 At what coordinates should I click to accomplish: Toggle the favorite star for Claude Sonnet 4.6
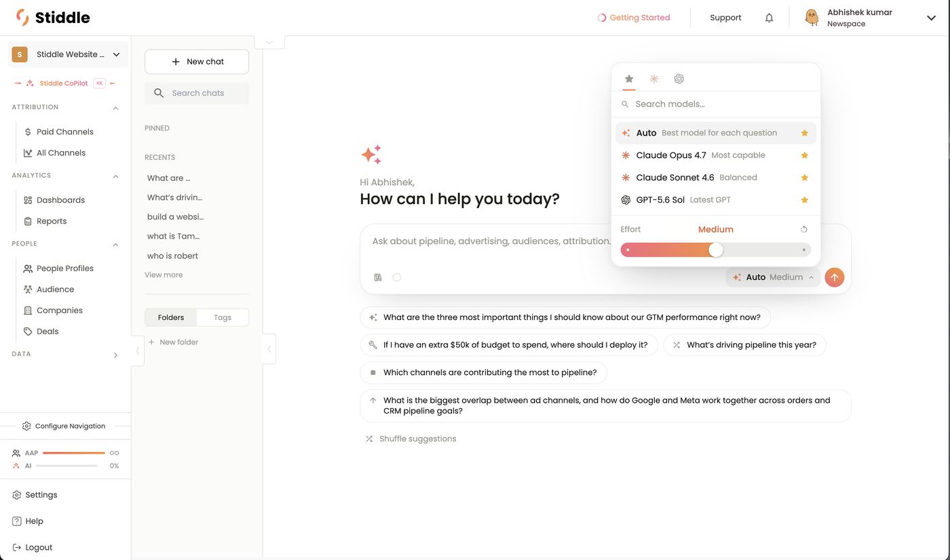pos(805,178)
